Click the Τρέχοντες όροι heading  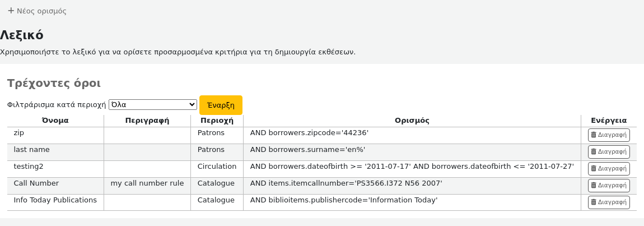[54, 84]
